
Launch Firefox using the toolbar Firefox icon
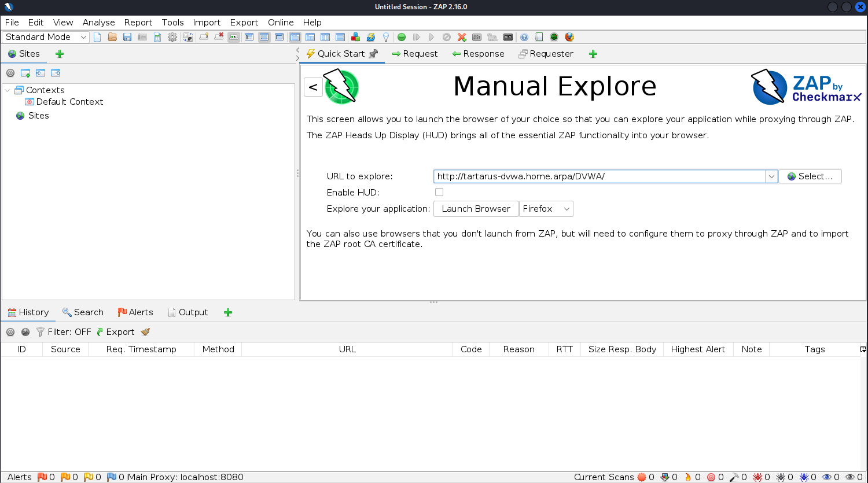[x=569, y=36]
